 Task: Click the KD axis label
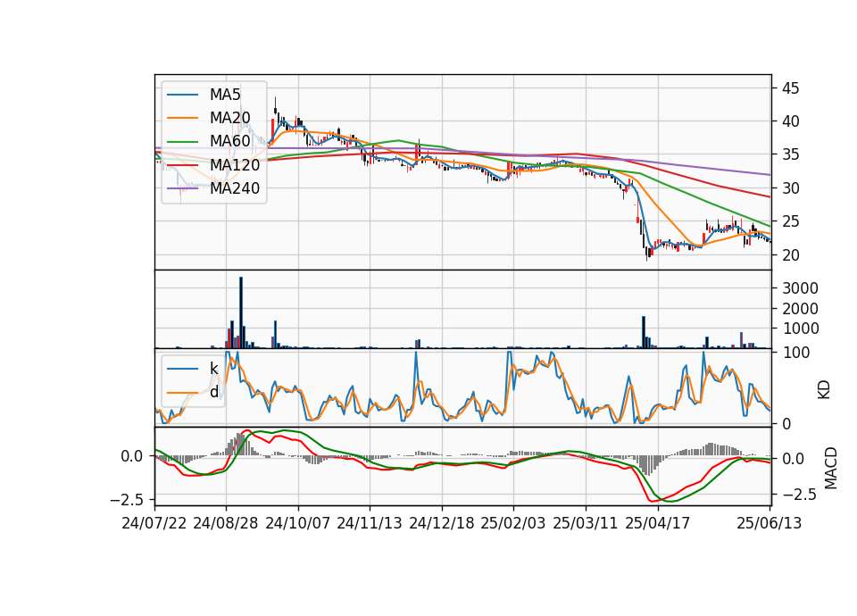tap(824, 389)
